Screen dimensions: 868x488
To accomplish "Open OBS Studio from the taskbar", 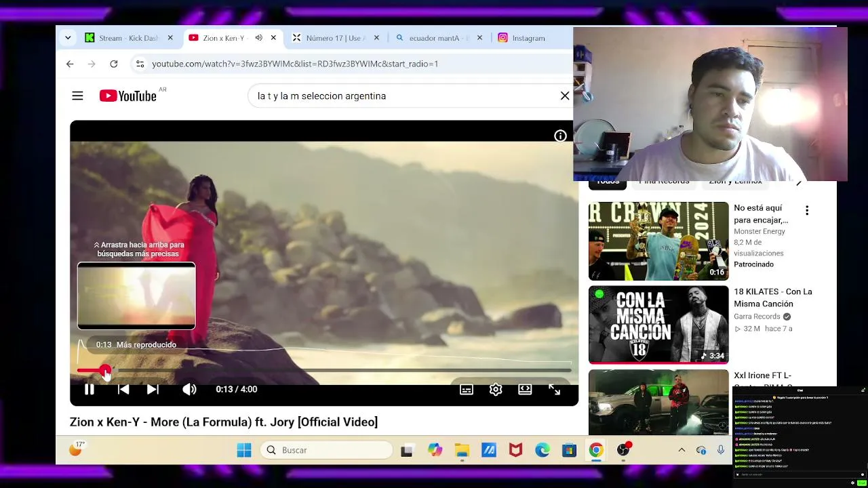I will tap(623, 450).
